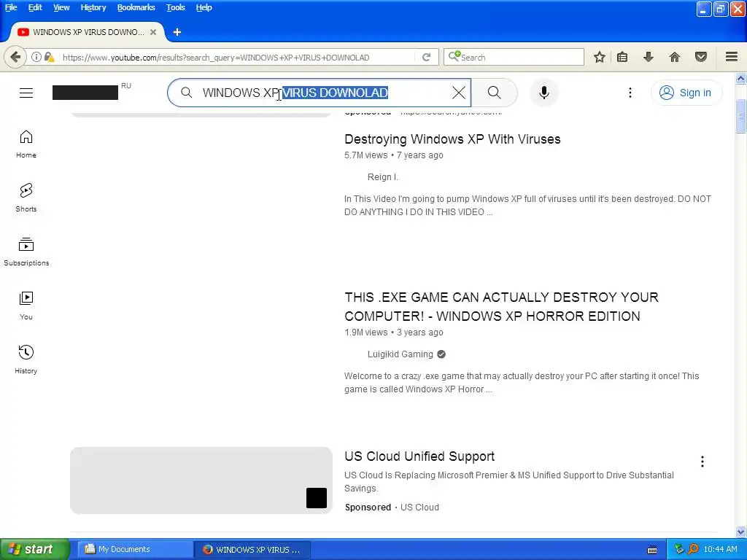This screenshot has height=560, width=747.
Task: Click the lock warning icon in address bar
Action: tap(49, 57)
